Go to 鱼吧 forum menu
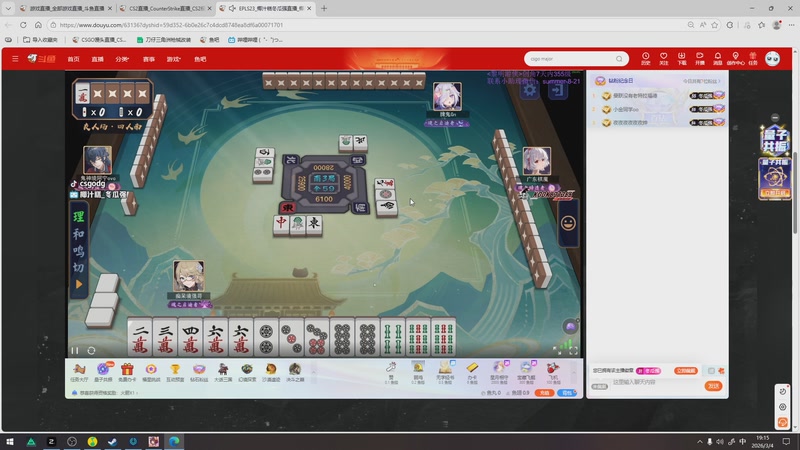The height and width of the screenshot is (450, 800). click(200, 59)
